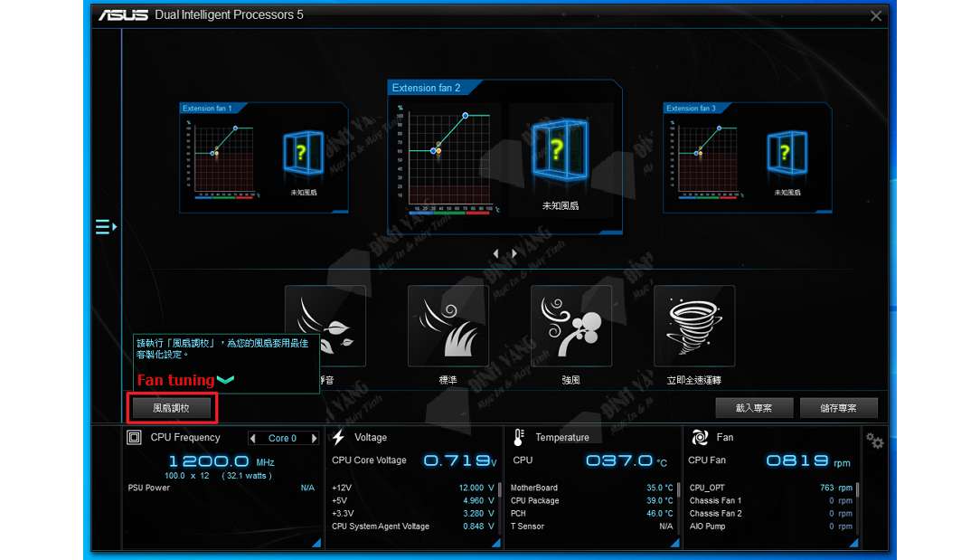Open monitor settings gear icon

(x=874, y=441)
